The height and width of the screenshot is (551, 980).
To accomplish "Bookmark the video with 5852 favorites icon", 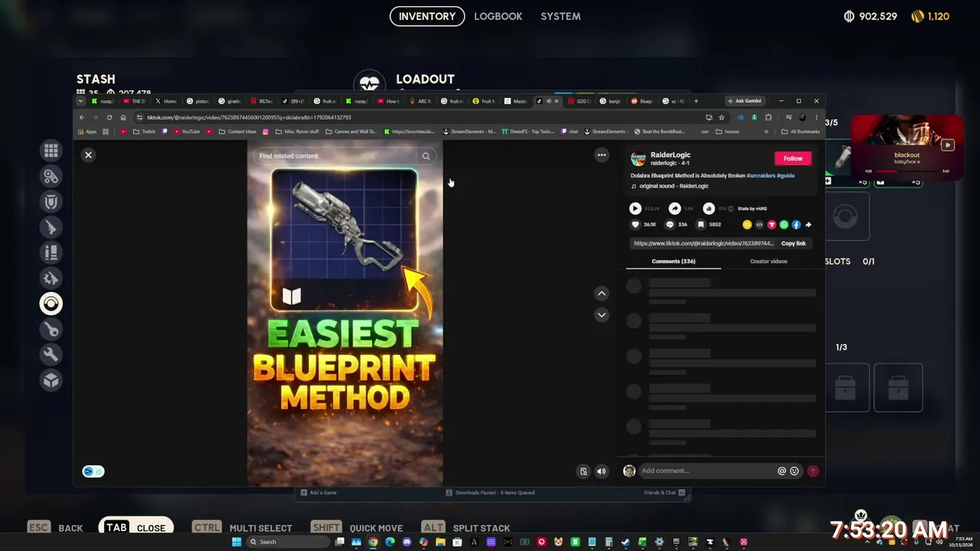I will pyautogui.click(x=701, y=225).
